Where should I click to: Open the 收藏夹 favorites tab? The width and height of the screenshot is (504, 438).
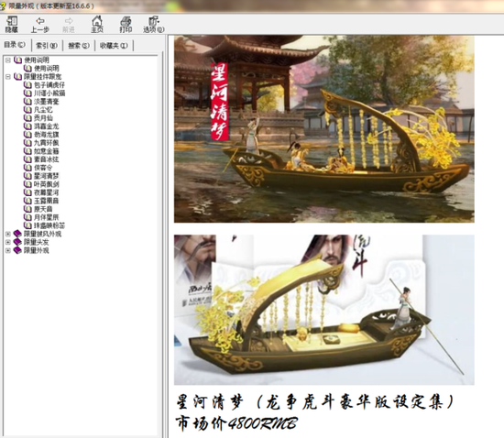click(x=114, y=45)
